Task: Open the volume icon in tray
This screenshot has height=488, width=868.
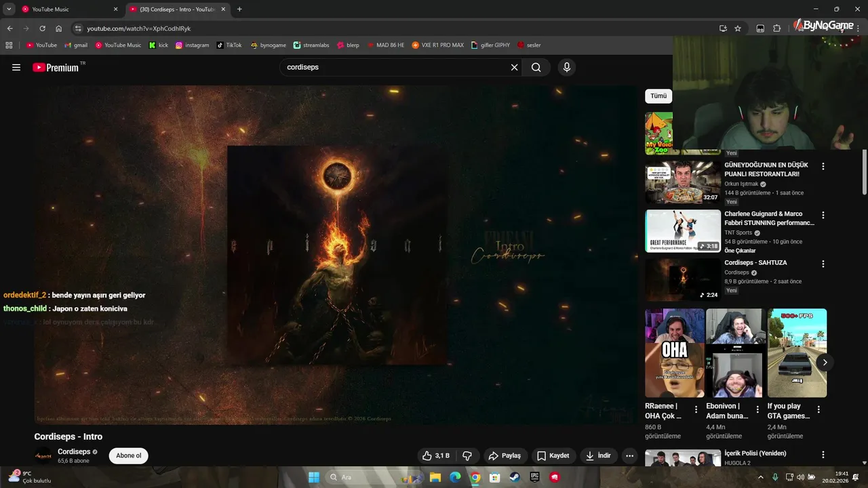Action: coord(800,477)
